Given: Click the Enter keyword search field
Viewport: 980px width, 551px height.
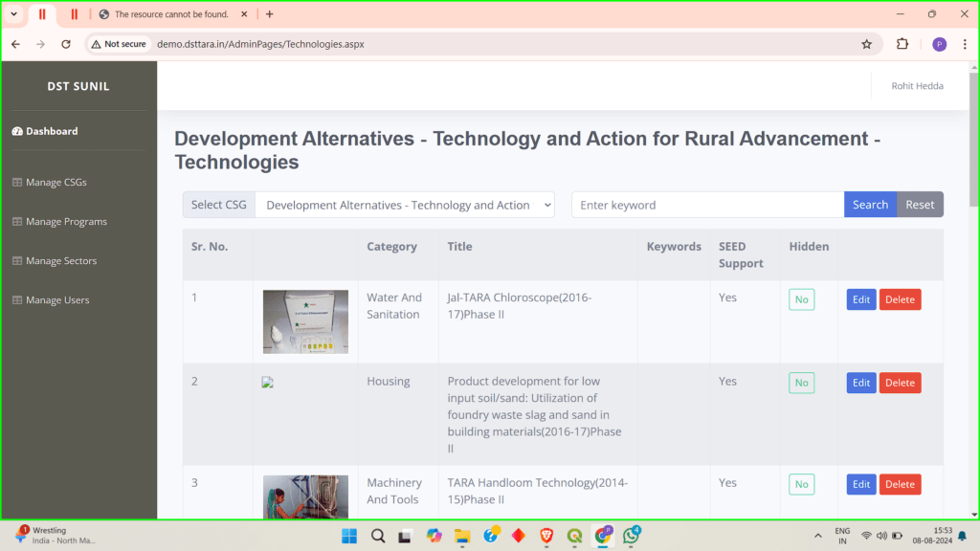Looking at the screenshot, I should (707, 205).
